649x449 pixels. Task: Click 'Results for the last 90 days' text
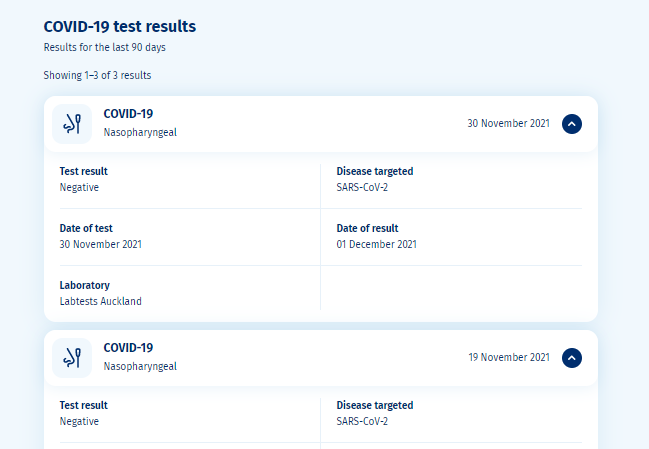105,47
